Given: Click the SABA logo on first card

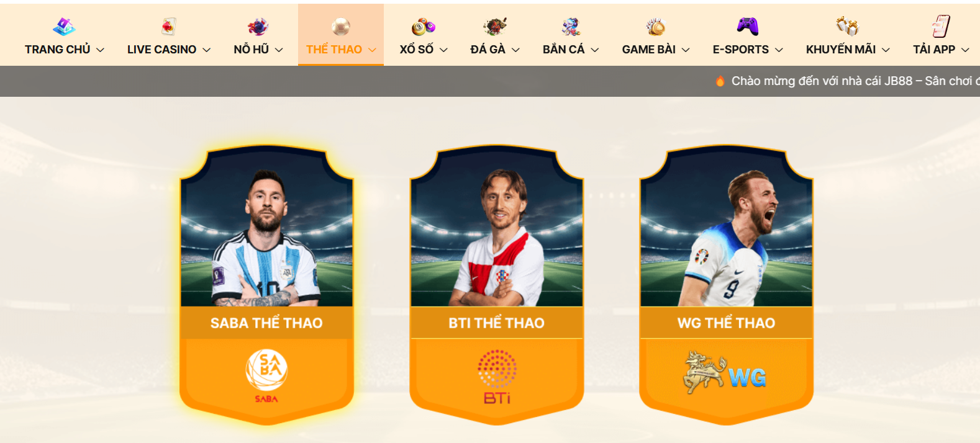Looking at the screenshot, I should pyautogui.click(x=266, y=376).
